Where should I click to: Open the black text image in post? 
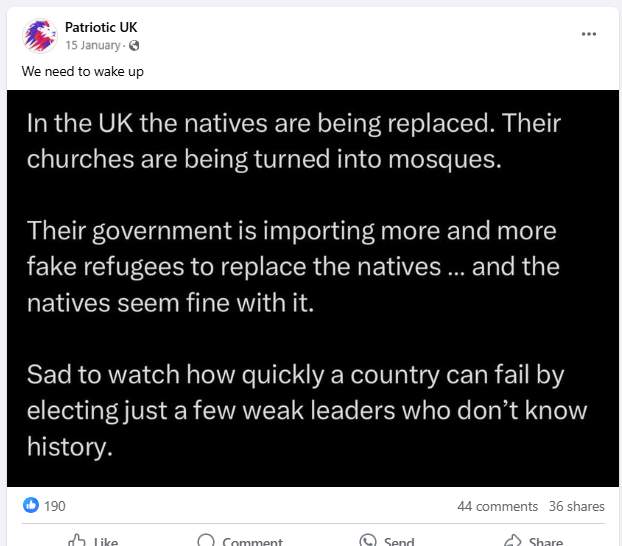311,288
